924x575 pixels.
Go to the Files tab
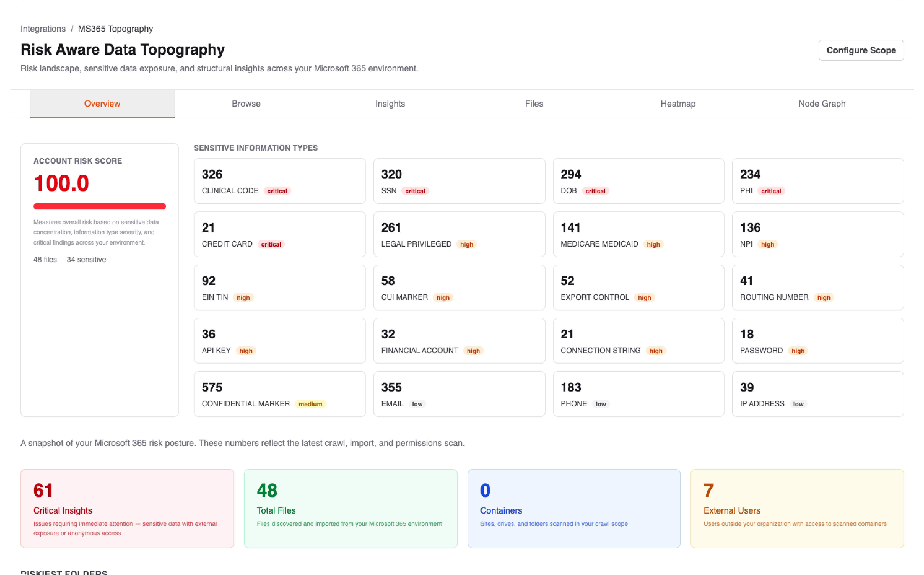534,104
